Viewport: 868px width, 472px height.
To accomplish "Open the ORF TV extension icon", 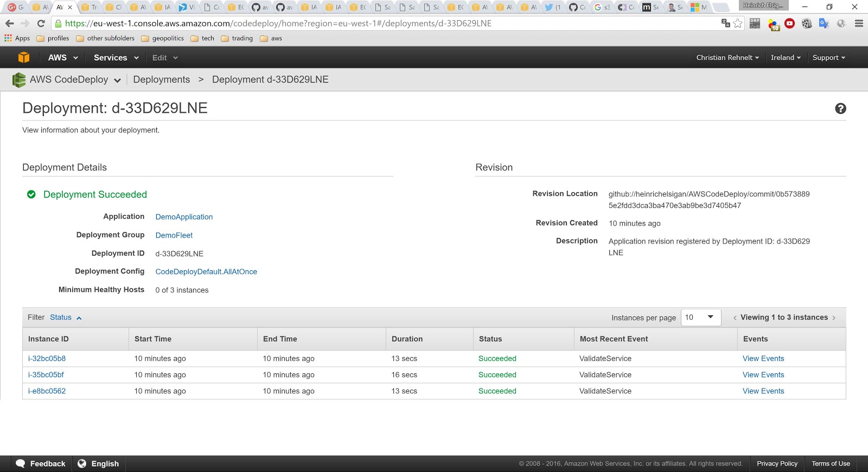I will [755, 23].
